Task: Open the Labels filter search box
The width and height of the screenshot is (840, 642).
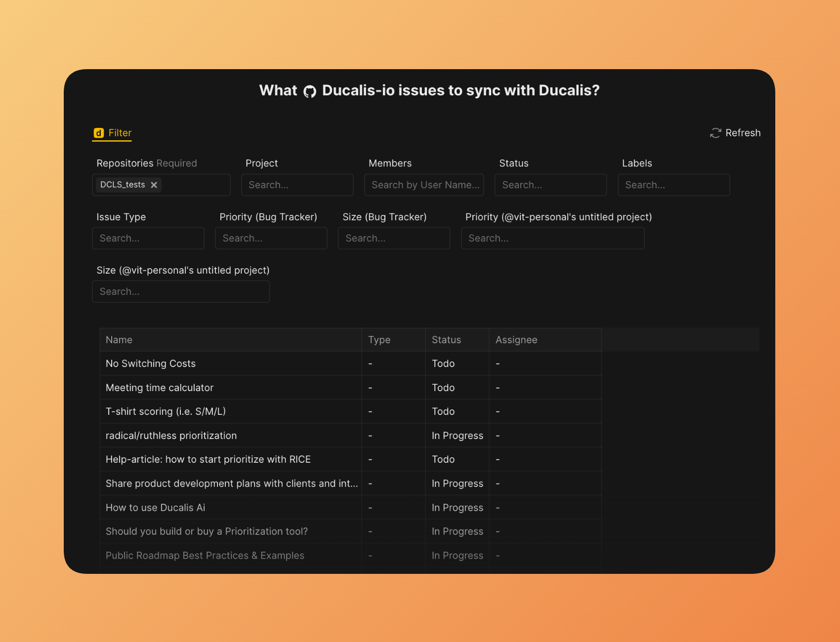Action: (x=673, y=185)
